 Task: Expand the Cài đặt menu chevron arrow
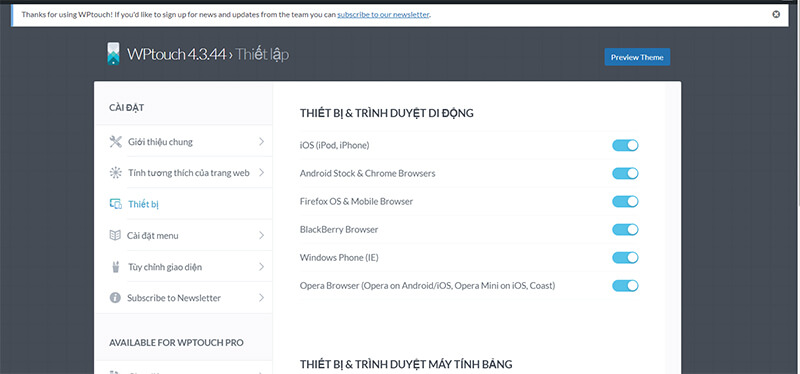click(x=261, y=235)
